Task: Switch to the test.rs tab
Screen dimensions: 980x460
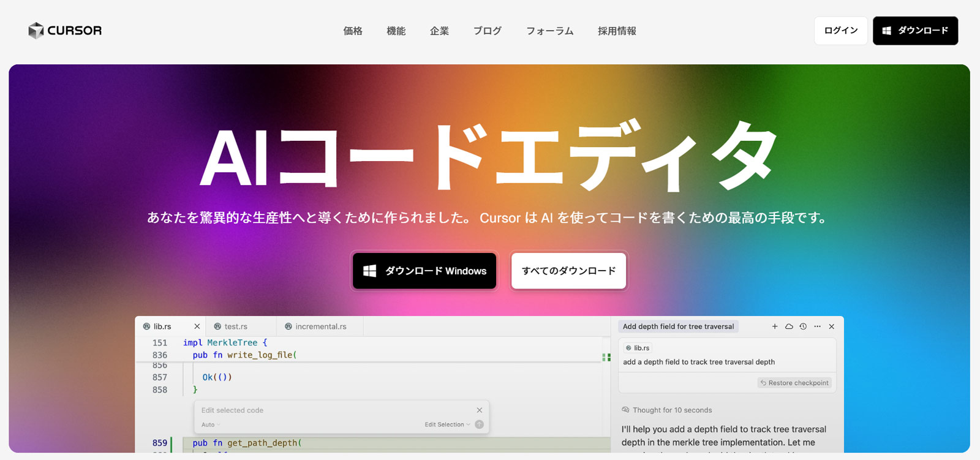Action: coord(241,326)
